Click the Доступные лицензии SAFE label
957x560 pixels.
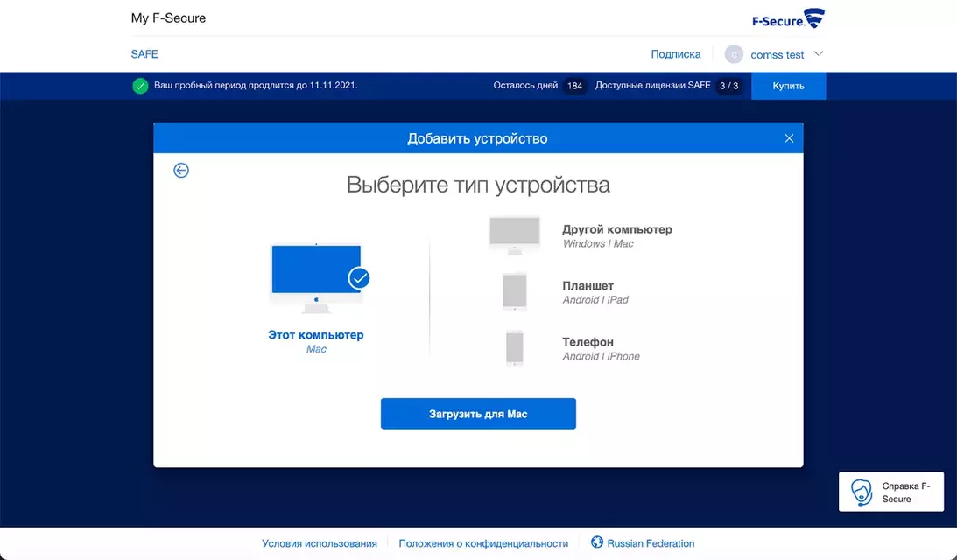[652, 86]
